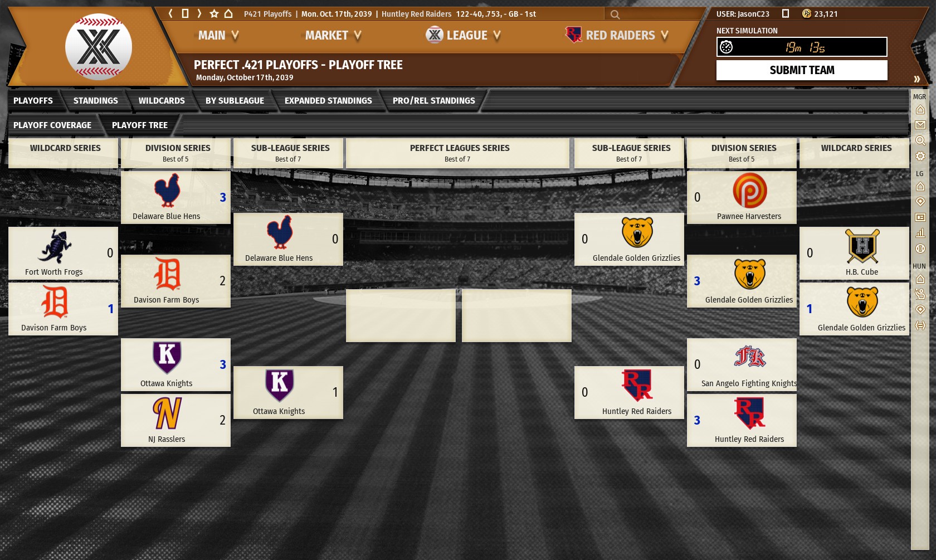936x560 pixels.
Task: Click the transactions swap arrows icon
Action: pos(920,325)
